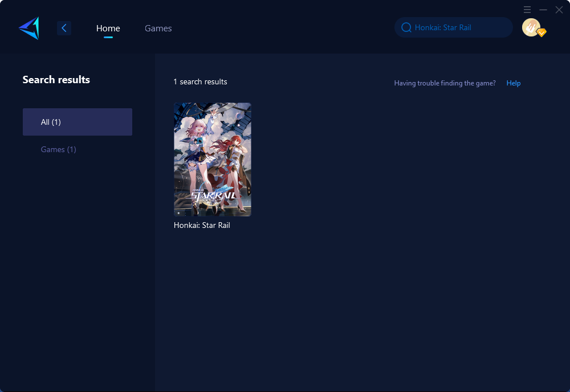
Task: Click the GearUP Booster logo icon
Action: pyautogui.click(x=29, y=28)
